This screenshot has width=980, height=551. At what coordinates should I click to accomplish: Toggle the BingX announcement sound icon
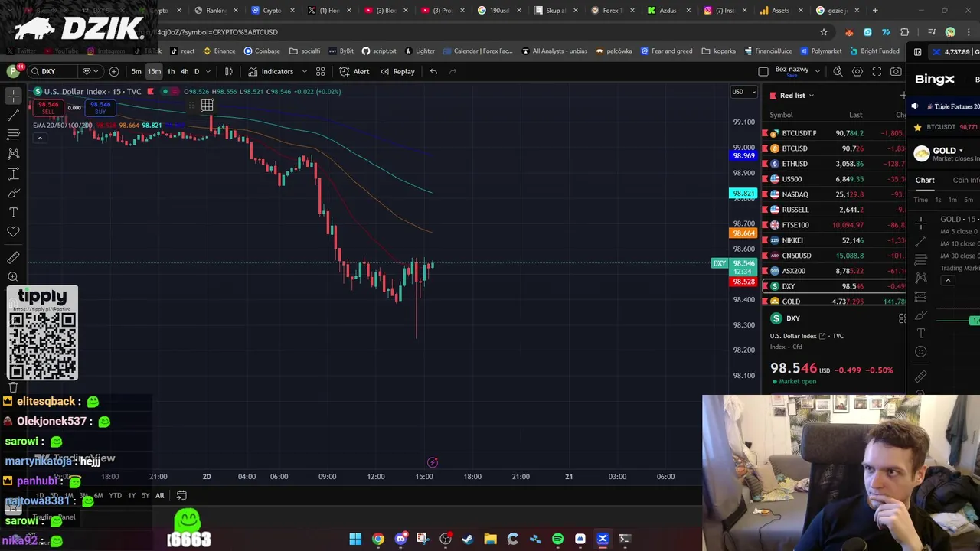[x=914, y=106]
